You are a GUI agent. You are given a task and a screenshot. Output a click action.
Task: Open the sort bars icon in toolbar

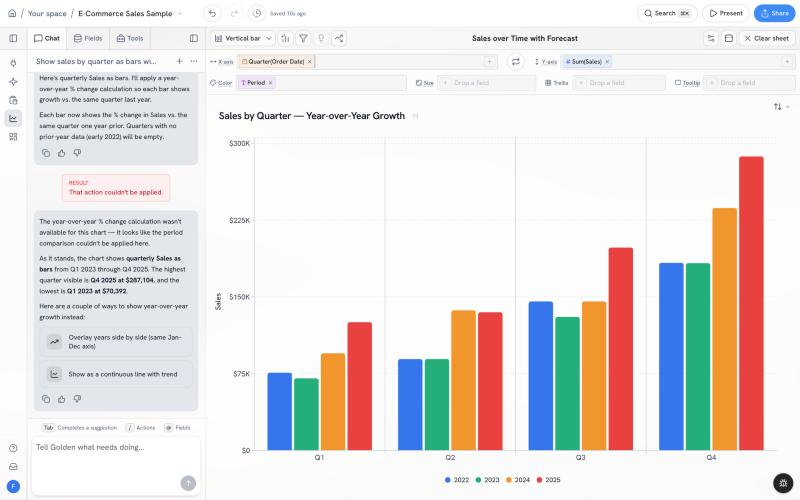[286, 38]
